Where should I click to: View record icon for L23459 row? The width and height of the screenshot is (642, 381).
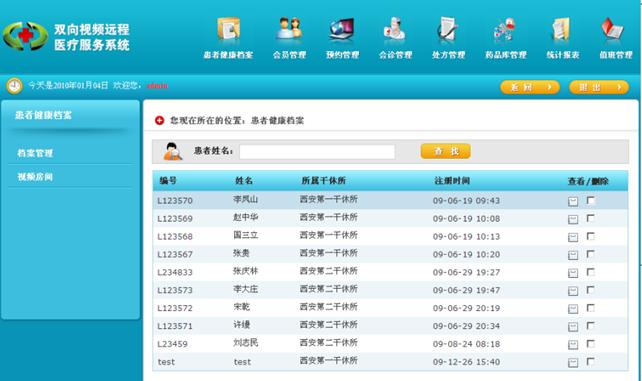pos(573,345)
